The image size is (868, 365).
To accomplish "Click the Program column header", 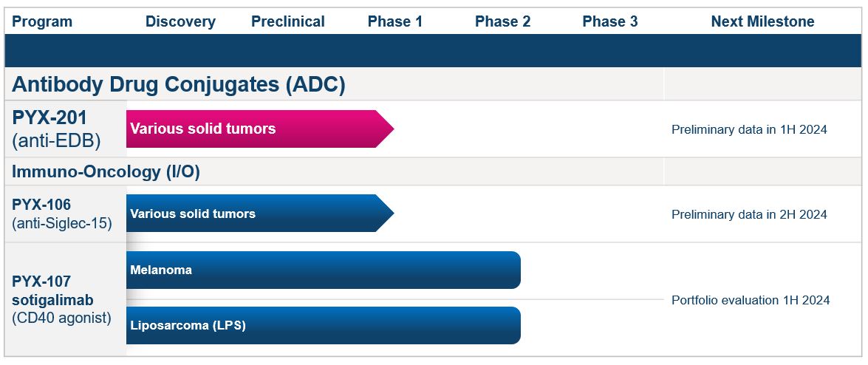I will point(42,21).
